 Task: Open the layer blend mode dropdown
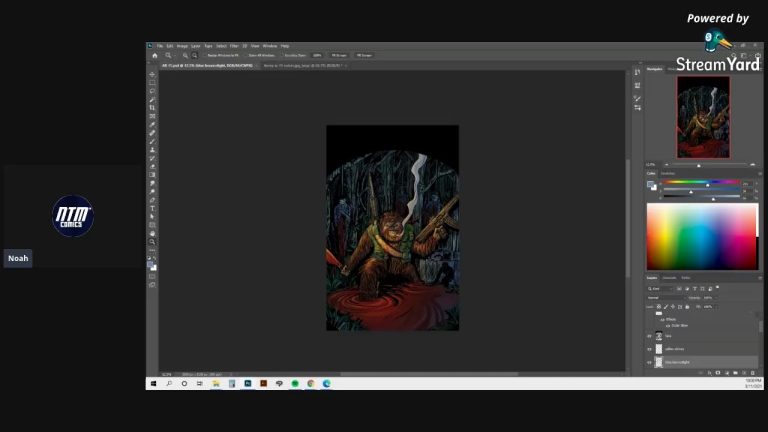(x=666, y=298)
